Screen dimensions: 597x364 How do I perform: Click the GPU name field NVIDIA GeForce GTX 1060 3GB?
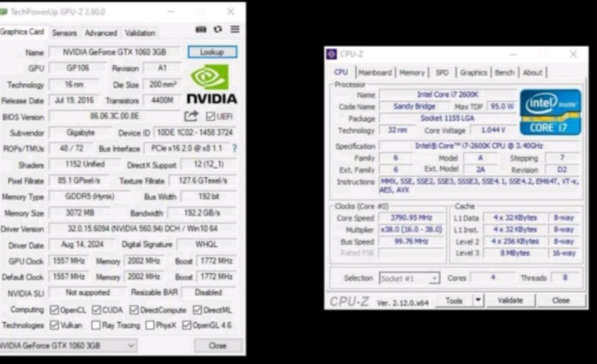tap(114, 52)
